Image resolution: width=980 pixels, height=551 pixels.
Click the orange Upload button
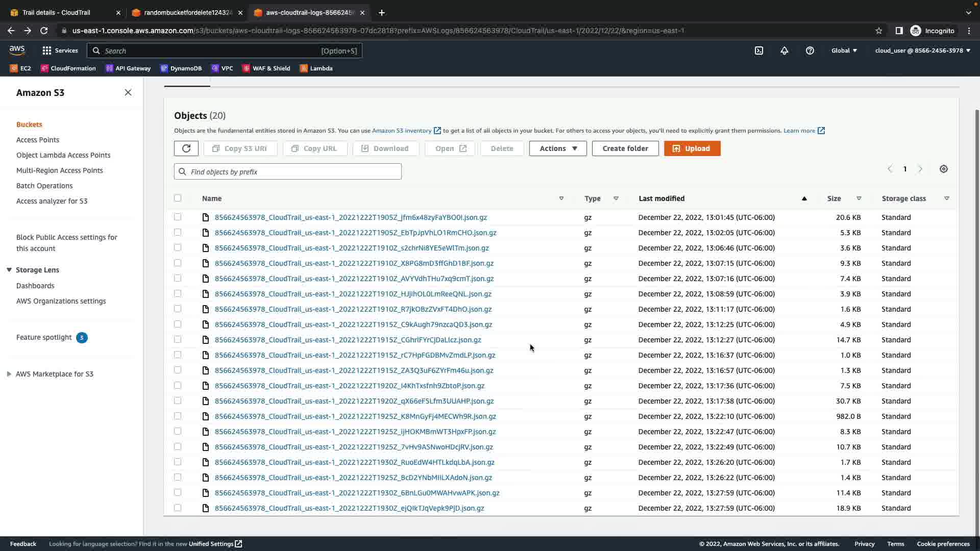[x=692, y=148]
